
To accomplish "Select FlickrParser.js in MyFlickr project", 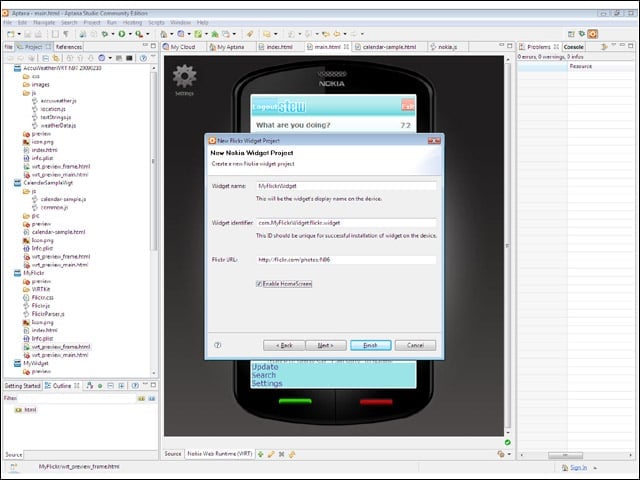I will coord(48,314).
